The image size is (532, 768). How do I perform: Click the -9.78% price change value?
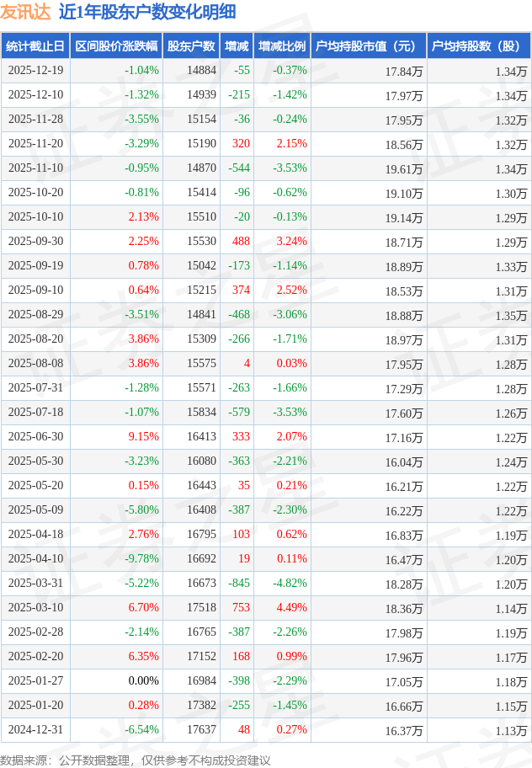141,559
